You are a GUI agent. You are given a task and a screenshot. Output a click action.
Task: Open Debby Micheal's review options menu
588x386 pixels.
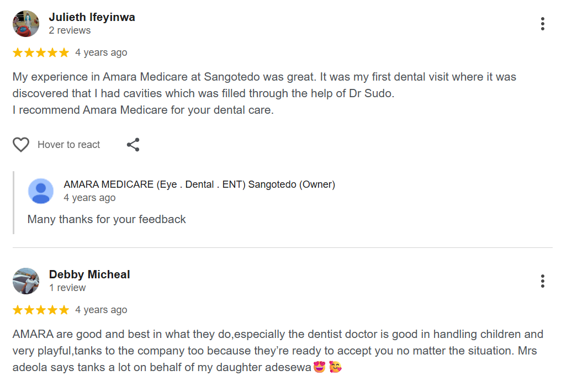pos(543,281)
